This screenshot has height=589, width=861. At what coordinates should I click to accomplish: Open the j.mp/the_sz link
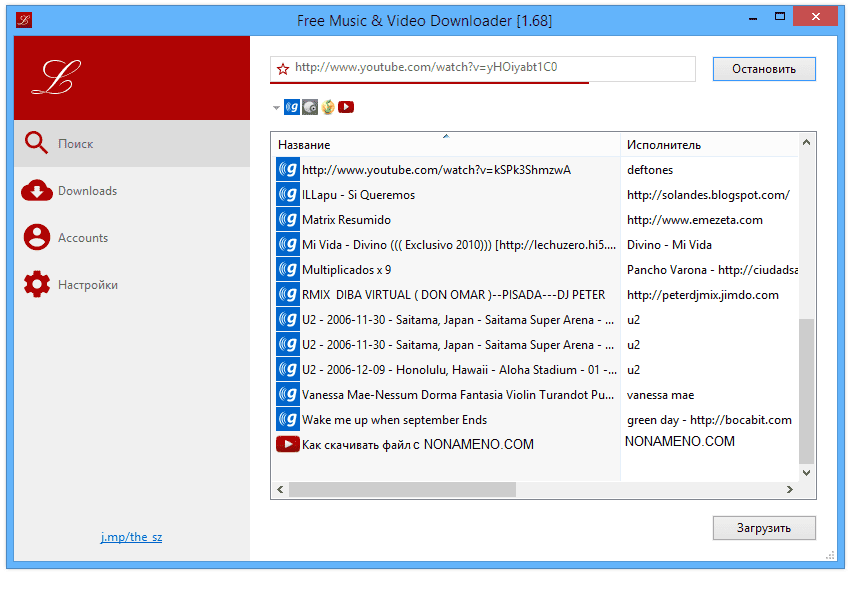(x=131, y=537)
